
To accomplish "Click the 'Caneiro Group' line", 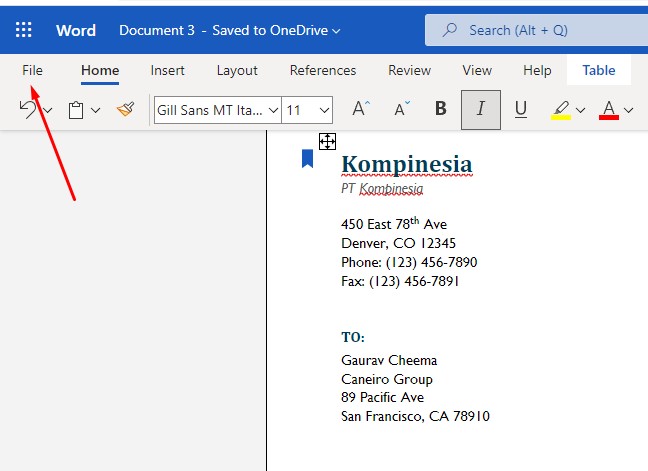I will (x=387, y=379).
